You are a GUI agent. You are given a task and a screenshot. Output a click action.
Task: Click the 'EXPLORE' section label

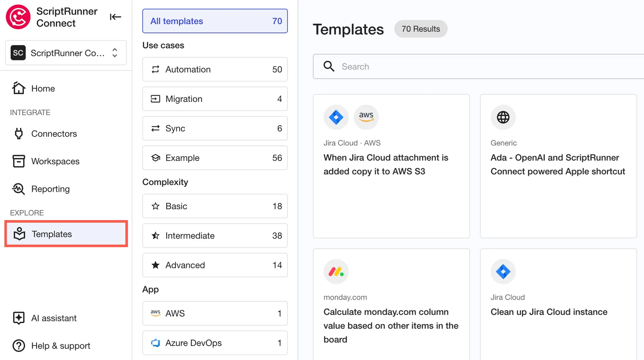(x=27, y=213)
